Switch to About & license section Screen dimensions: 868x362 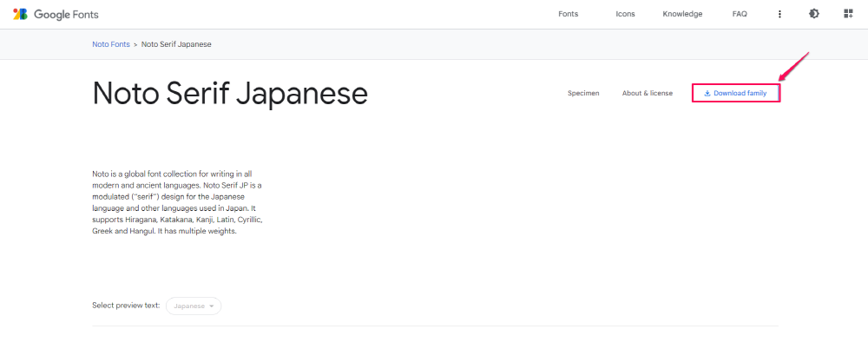(x=647, y=93)
